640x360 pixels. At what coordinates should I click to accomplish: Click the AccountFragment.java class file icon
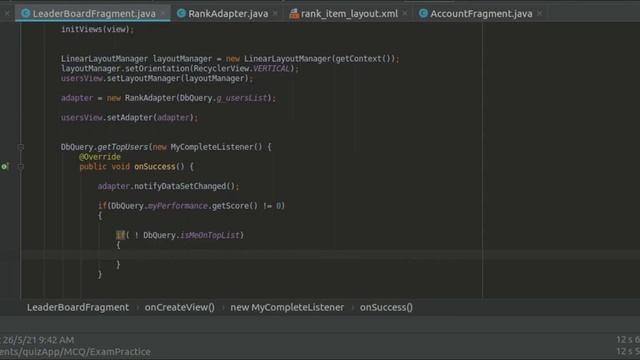(x=423, y=13)
